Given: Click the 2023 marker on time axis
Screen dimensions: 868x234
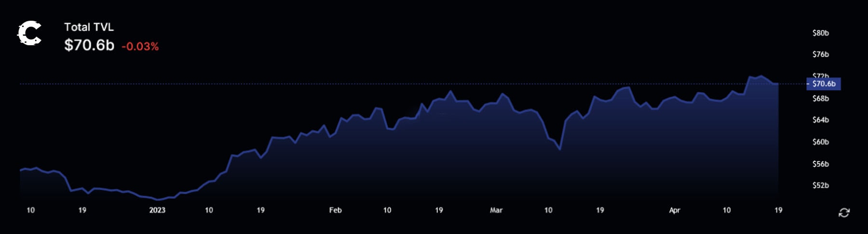Looking at the screenshot, I should pos(157,210).
